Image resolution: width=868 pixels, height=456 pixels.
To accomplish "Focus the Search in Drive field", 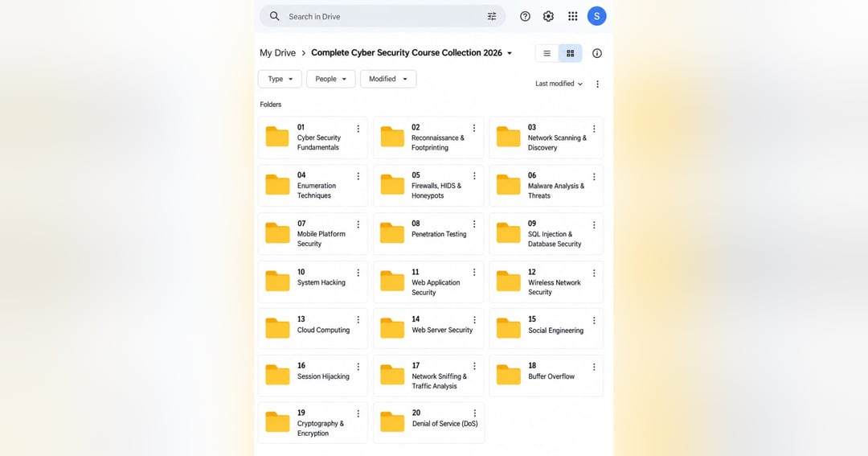I will (x=382, y=17).
